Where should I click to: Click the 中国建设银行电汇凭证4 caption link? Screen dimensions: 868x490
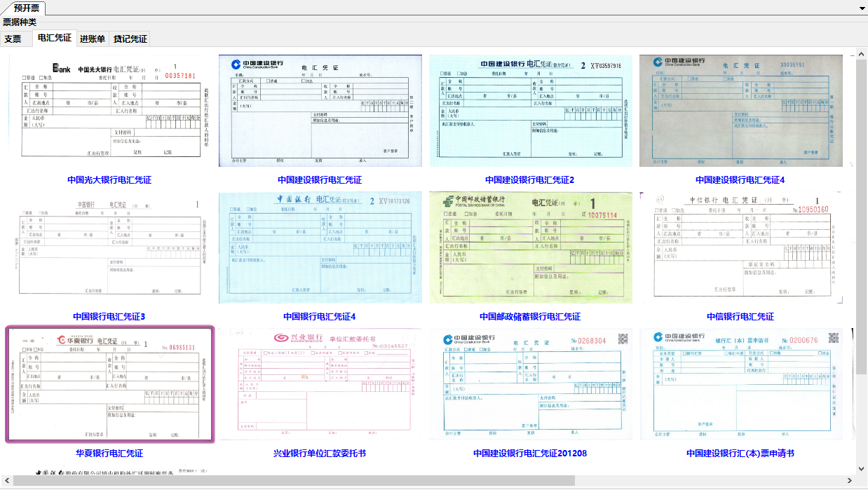[x=740, y=180]
